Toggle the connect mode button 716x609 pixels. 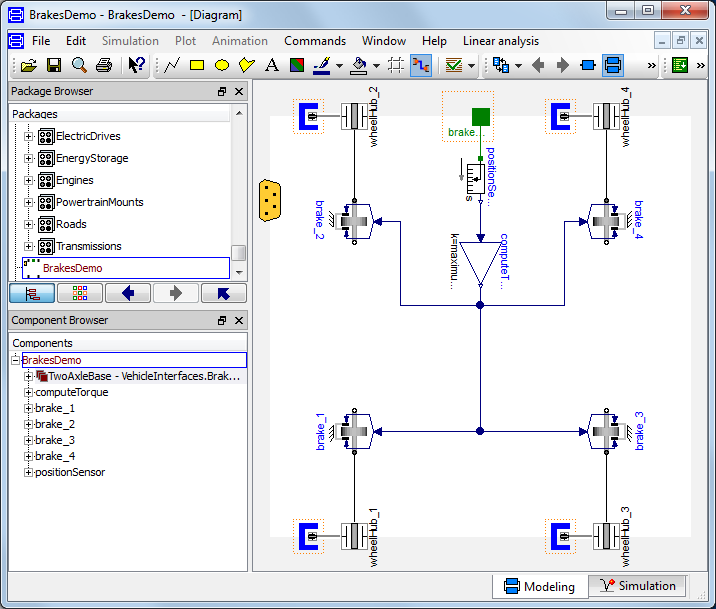click(421, 66)
